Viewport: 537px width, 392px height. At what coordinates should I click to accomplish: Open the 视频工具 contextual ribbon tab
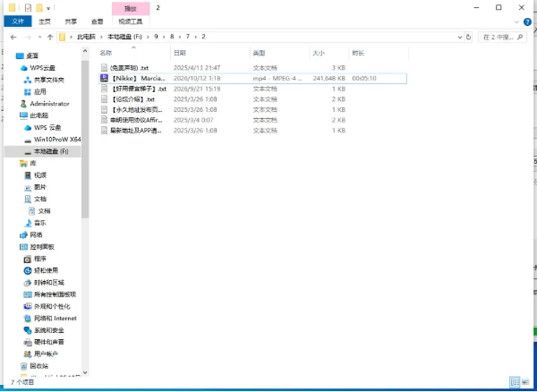pyautogui.click(x=130, y=22)
